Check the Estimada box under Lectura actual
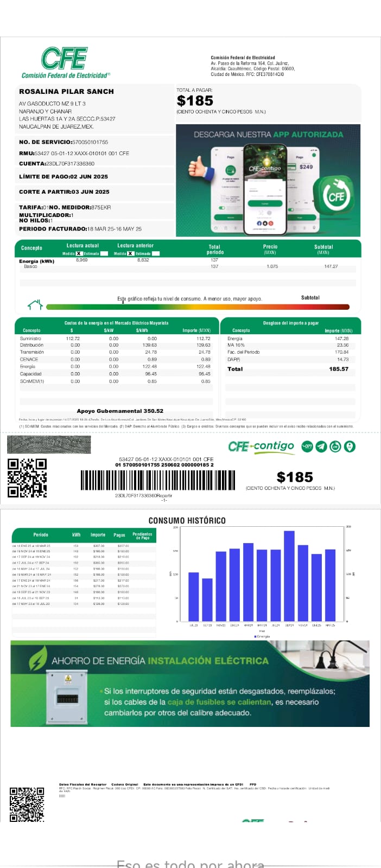 [x=104, y=253]
